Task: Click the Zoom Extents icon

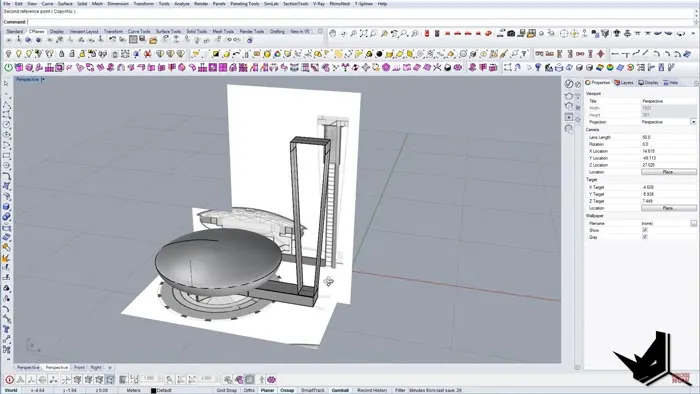Action: point(364,33)
